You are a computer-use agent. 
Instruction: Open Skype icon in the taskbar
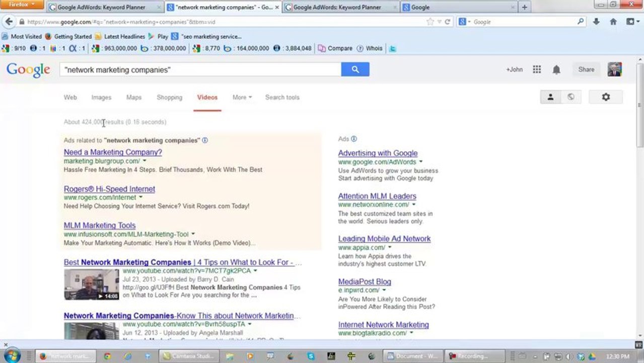tap(311, 356)
